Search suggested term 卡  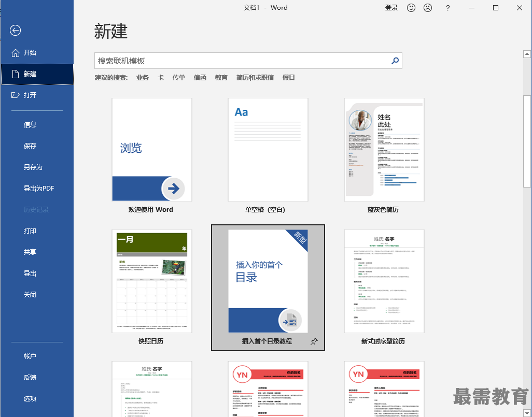pos(161,78)
